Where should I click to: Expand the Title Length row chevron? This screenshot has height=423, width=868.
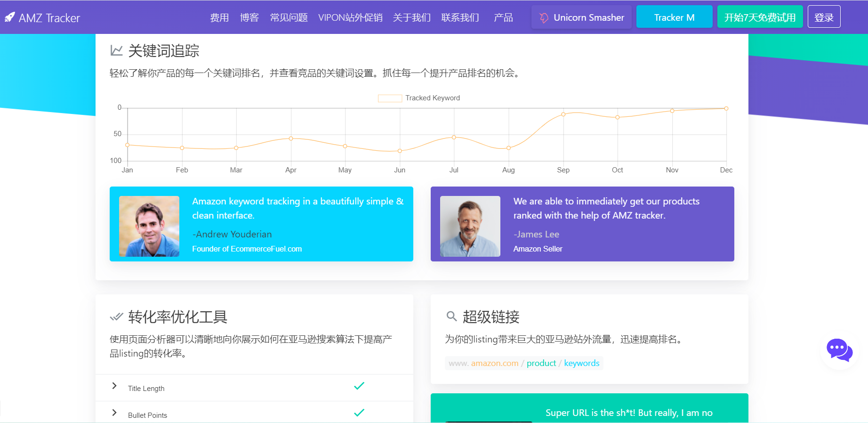[x=114, y=386]
